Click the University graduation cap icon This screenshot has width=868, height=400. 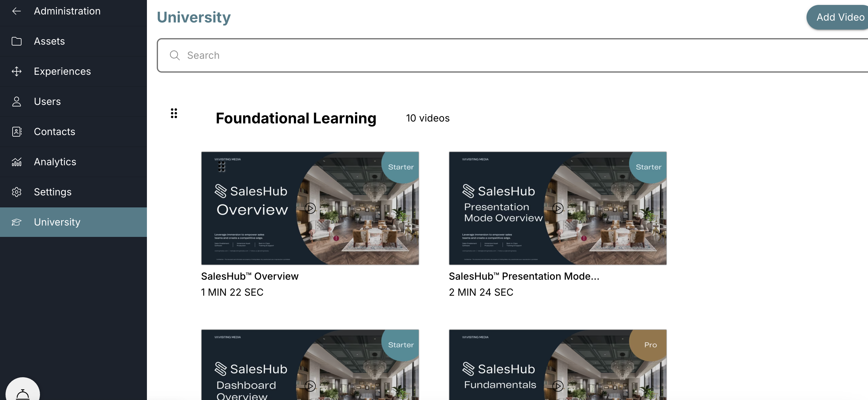(x=17, y=222)
